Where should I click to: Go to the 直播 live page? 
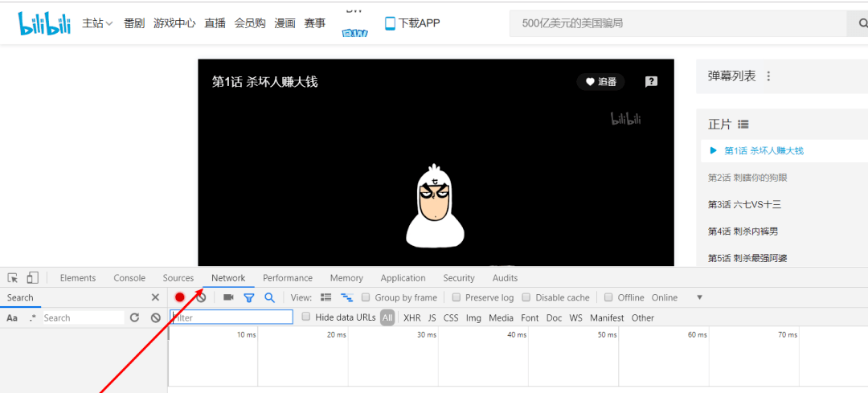[x=215, y=23]
